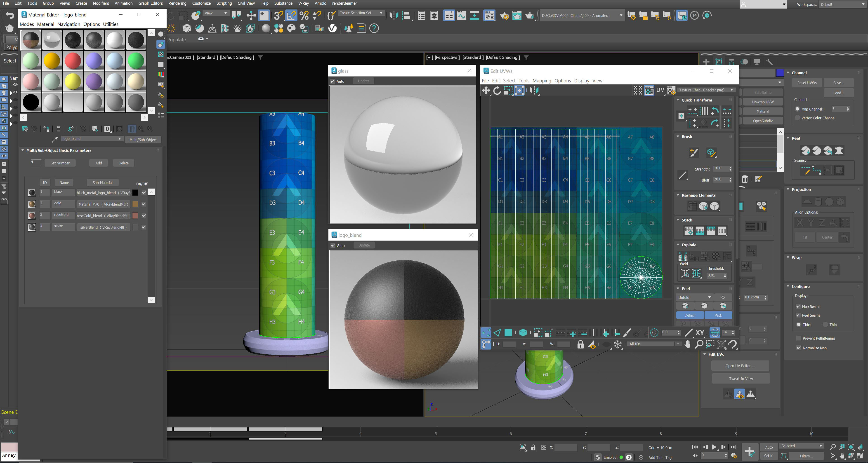868x463 pixels.
Task: Select Freeform Mode in the UV editor toolbar
Action: click(x=519, y=91)
